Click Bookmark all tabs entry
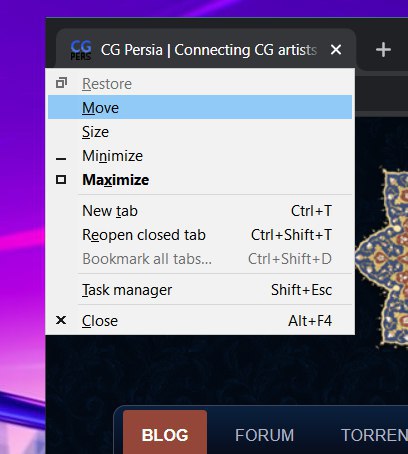This screenshot has height=454, width=408. click(x=200, y=259)
